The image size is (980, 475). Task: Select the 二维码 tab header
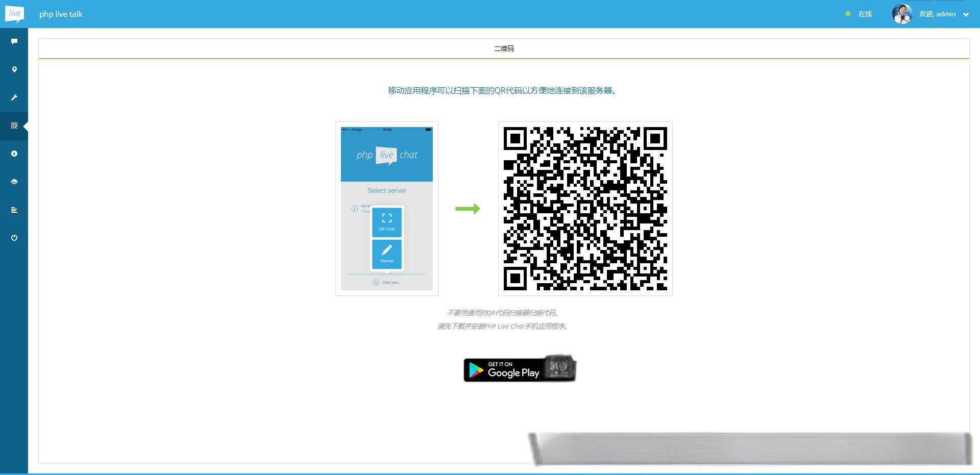(504, 48)
